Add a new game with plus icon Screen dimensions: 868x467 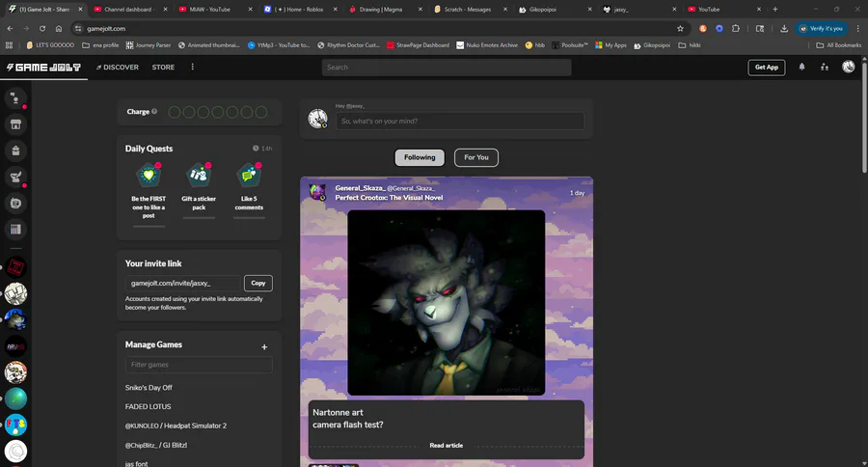tap(264, 346)
